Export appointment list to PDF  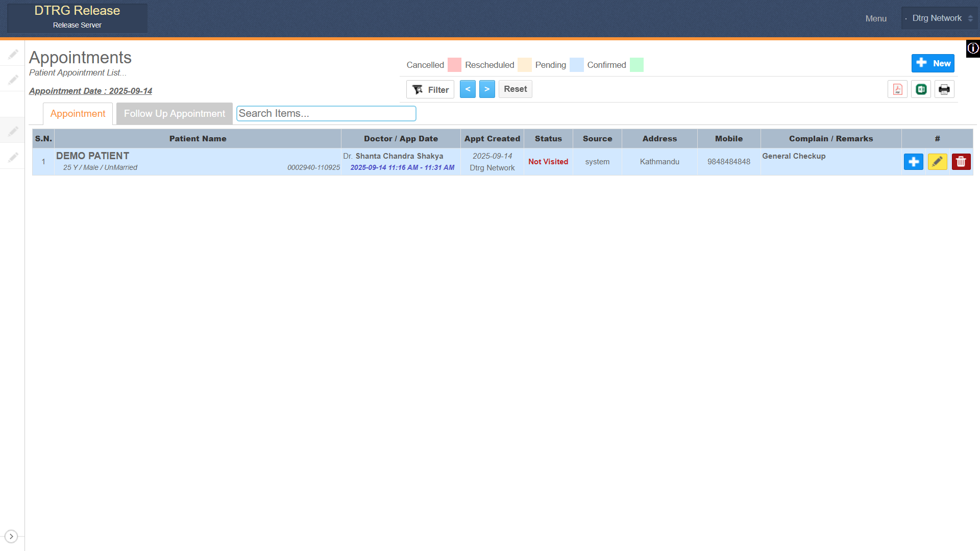[x=897, y=89]
